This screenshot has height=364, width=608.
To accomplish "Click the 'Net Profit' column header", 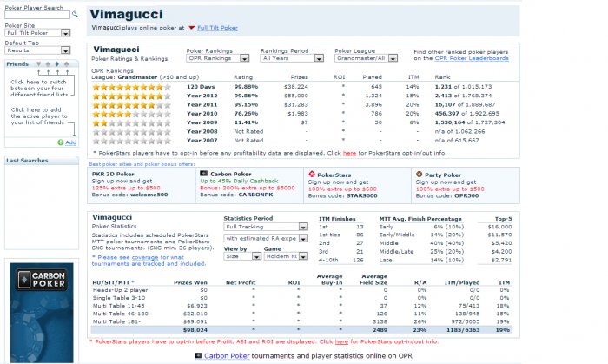I will coord(241,282).
